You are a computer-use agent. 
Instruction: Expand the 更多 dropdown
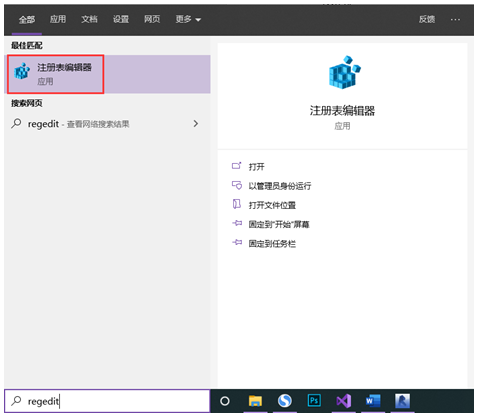point(188,19)
